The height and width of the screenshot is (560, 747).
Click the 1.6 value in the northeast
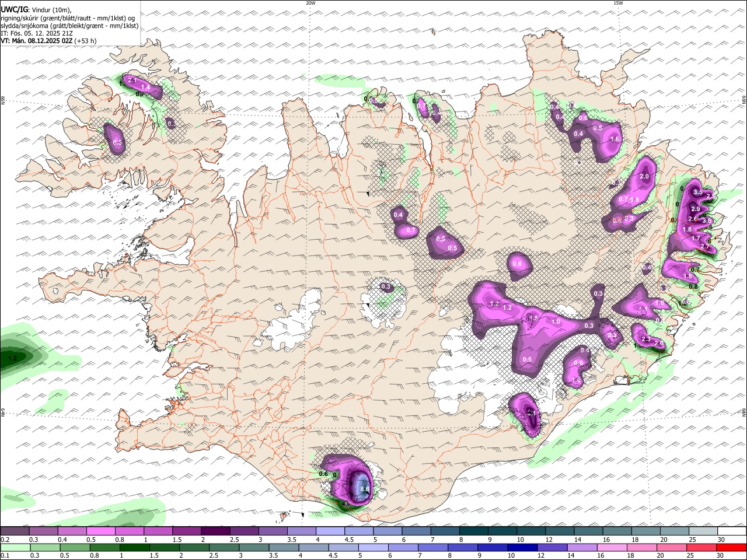pos(614,139)
